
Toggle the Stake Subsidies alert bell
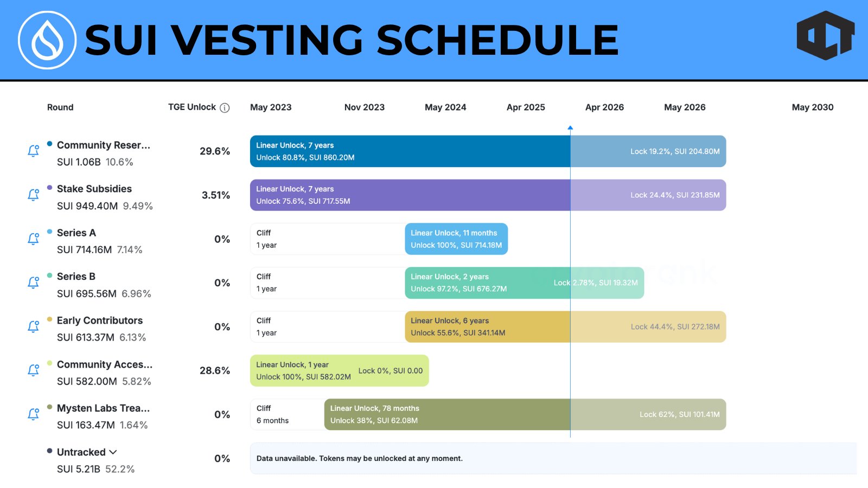pos(33,195)
